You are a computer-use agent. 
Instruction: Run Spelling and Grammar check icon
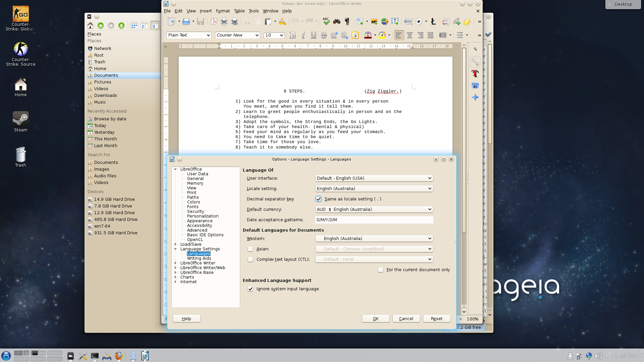pyautogui.click(x=326, y=22)
